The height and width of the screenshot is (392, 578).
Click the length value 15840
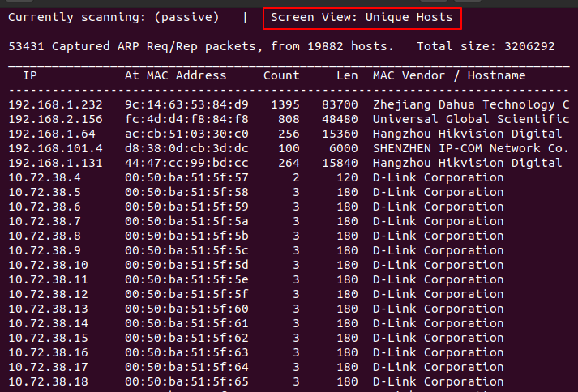coord(340,163)
